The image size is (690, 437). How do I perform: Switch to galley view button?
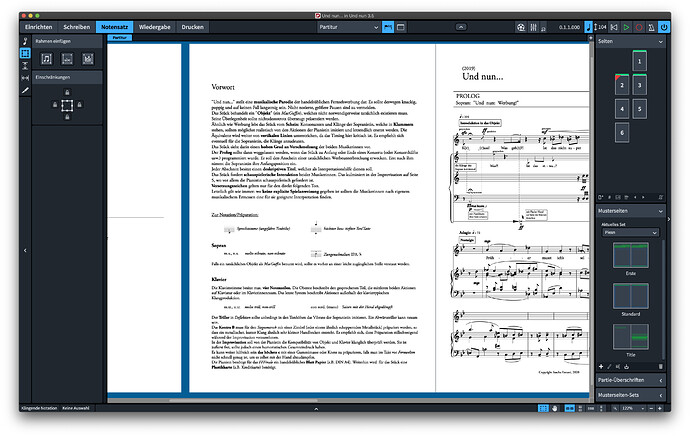pyautogui.click(x=400, y=27)
